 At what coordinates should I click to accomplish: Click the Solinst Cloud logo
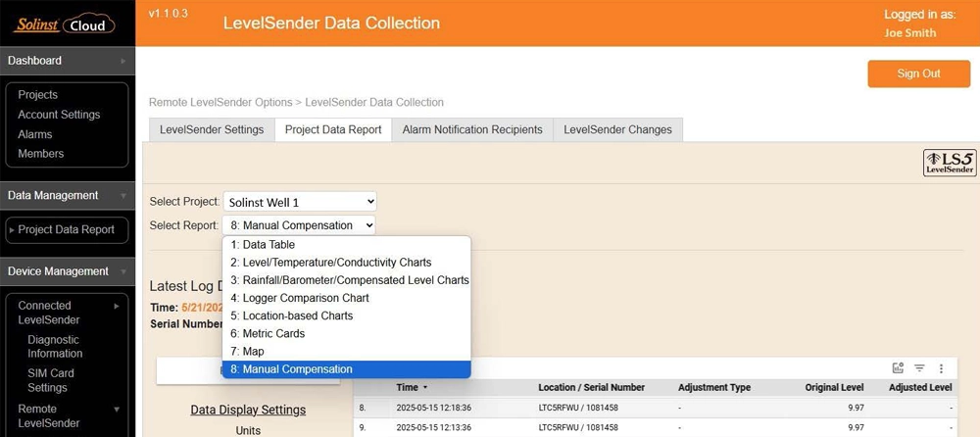[x=65, y=24]
